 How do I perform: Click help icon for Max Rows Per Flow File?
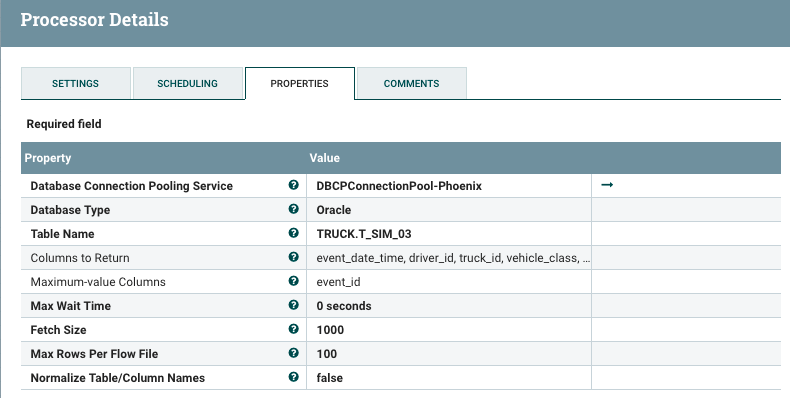point(294,353)
